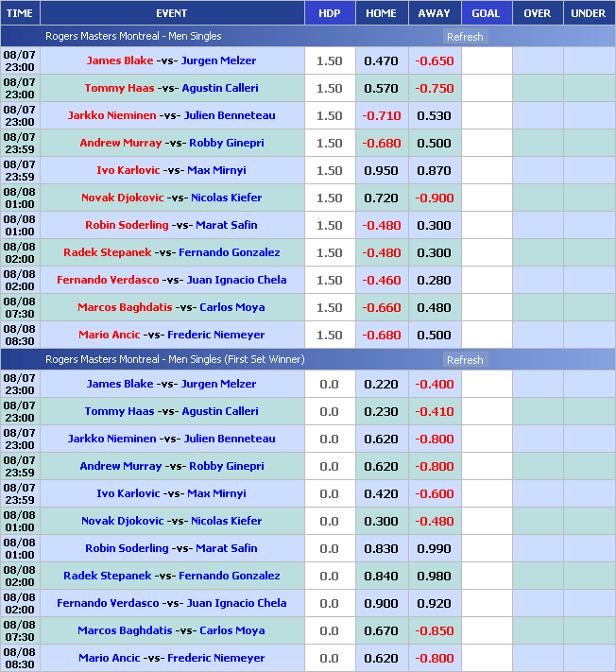
Task: Click the GOAL column header
Action: click(486, 13)
